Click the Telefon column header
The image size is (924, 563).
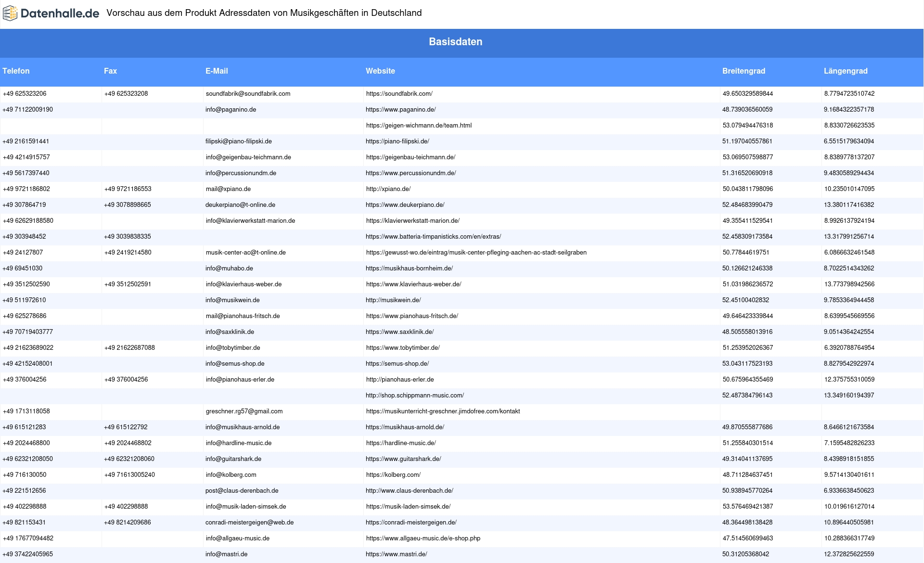(x=16, y=71)
